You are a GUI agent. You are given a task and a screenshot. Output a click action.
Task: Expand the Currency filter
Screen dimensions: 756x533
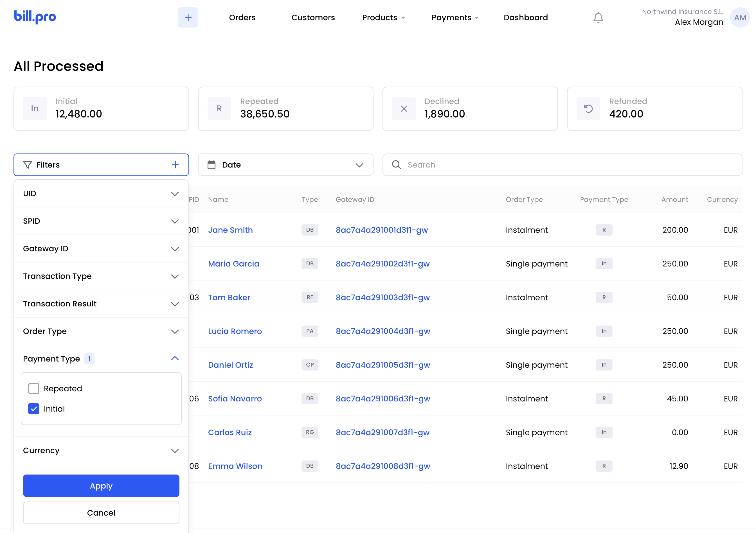(x=101, y=450)
